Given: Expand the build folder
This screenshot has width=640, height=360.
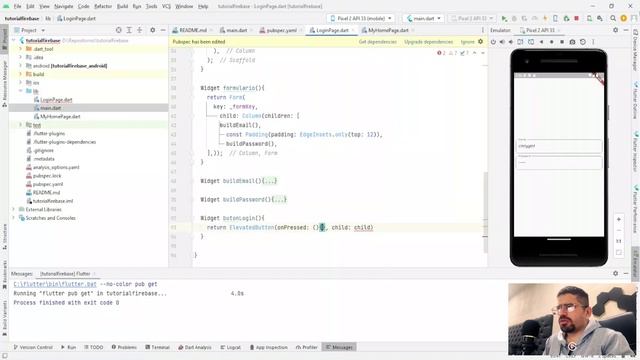Looking at the screenshot, I should [20, 74].
